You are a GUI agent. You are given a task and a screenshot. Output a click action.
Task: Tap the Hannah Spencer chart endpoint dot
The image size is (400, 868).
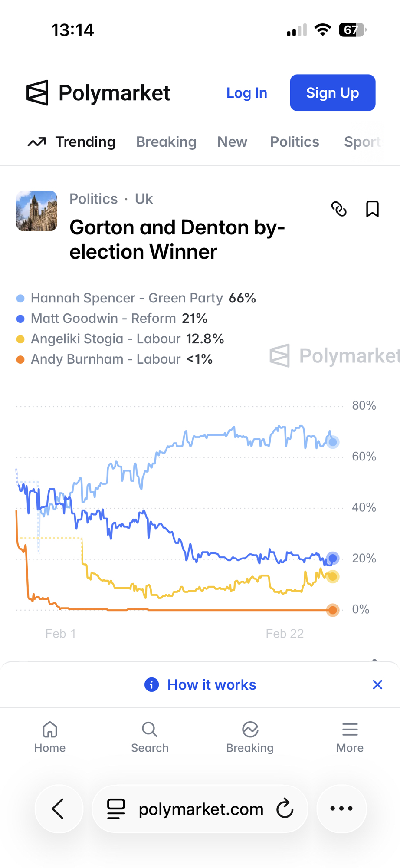point(333,442)
